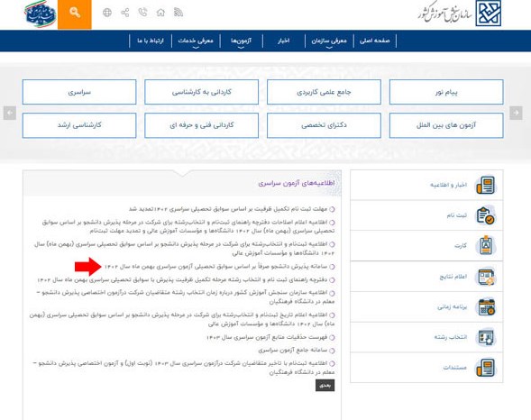Go to the home icon in header

160,13
